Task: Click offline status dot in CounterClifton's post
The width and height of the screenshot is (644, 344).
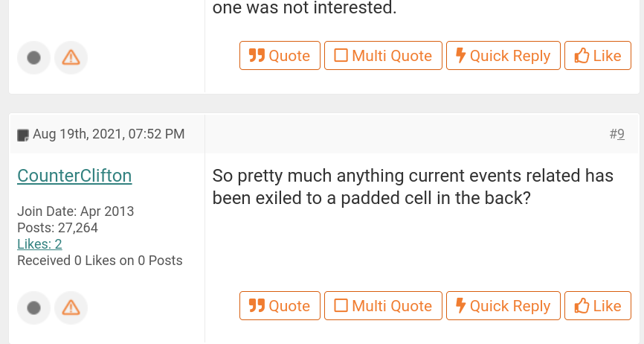Action: 33,308
